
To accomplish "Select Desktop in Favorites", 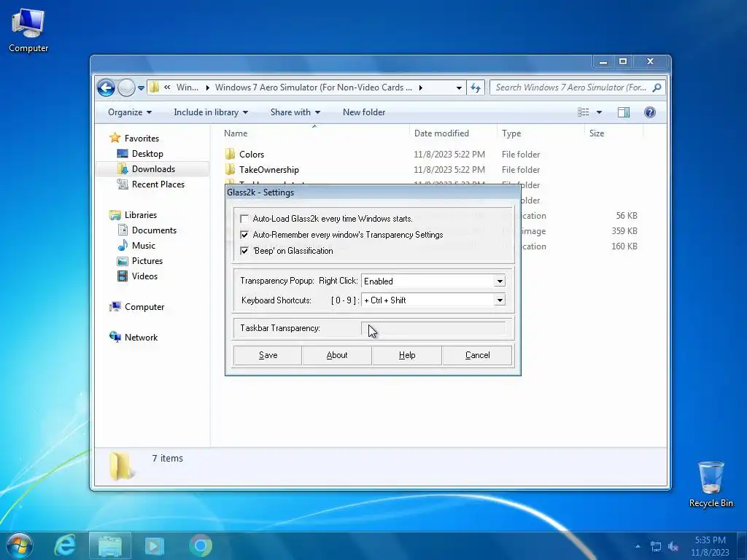I will [147, 154].
